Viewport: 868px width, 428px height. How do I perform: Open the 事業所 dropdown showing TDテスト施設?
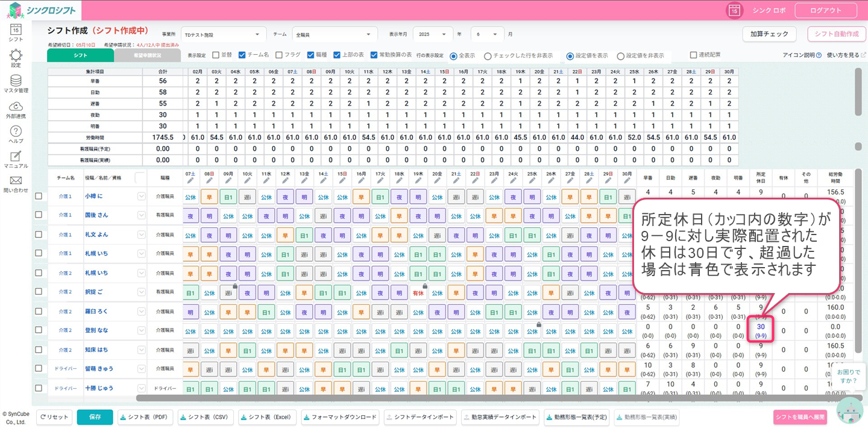[224, 34]
